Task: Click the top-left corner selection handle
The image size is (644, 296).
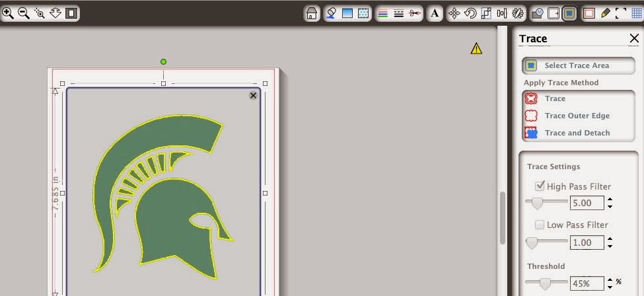Action: 63,83
